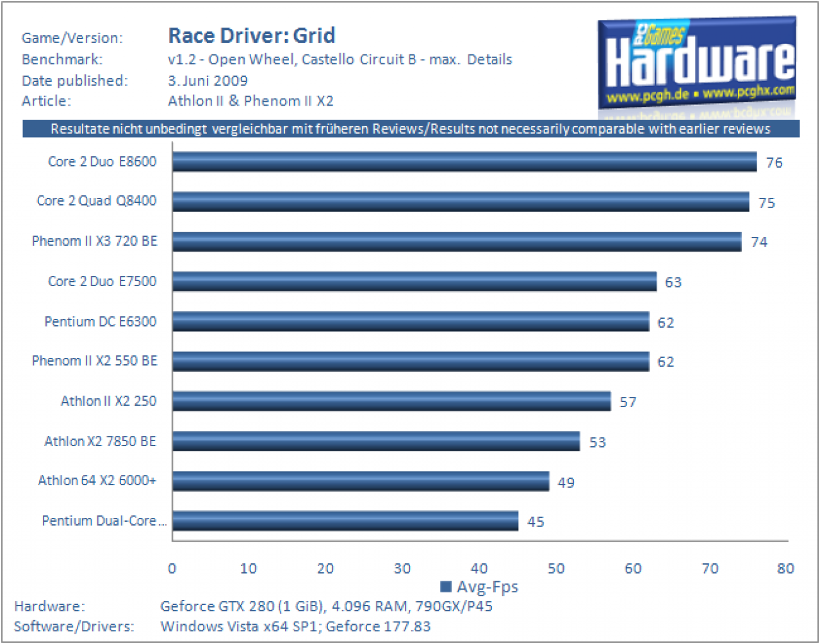820x644 pixels.
Task: Click the Core 2 Quad Q8400 bar
Action: click(461, 202)
